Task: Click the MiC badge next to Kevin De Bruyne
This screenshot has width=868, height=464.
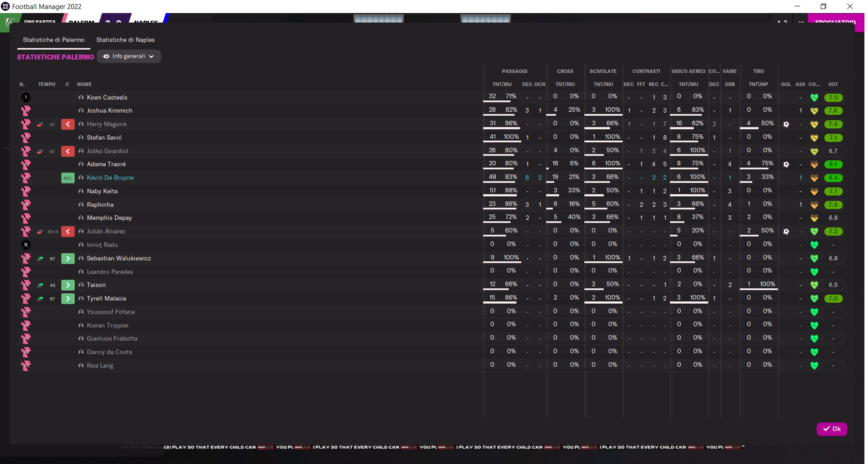Action: [x=68, y=178]
